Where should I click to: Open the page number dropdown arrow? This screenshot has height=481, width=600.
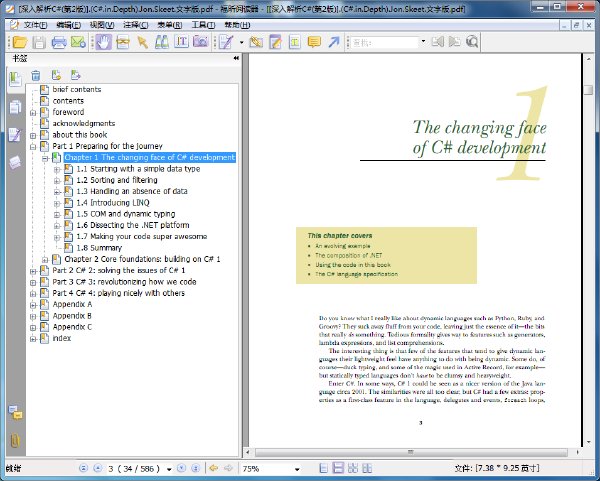tap(169, 469)
